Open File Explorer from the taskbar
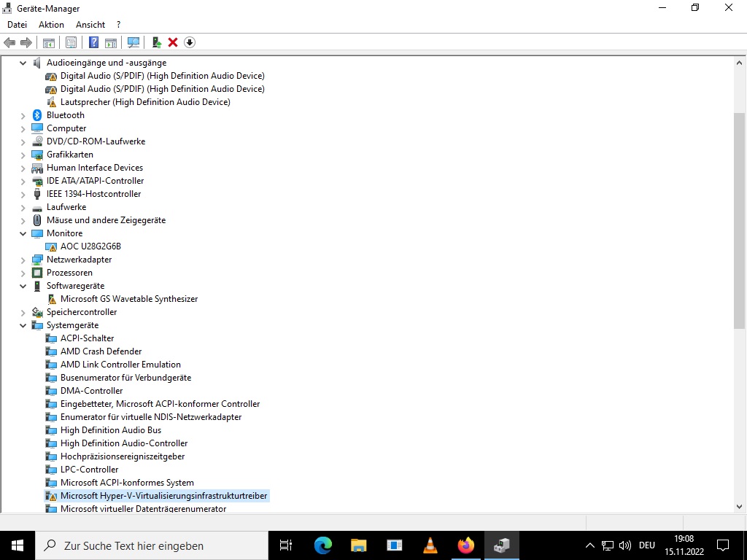This screenshot has height=560, width=747. pyautogui.click(x=359, y=545)
